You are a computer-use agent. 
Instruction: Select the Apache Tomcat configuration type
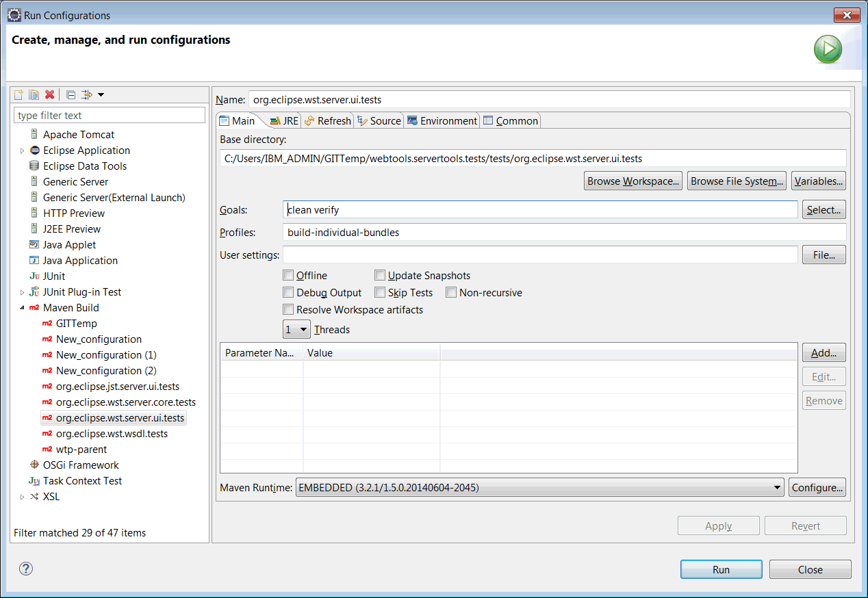pos(79,135)
